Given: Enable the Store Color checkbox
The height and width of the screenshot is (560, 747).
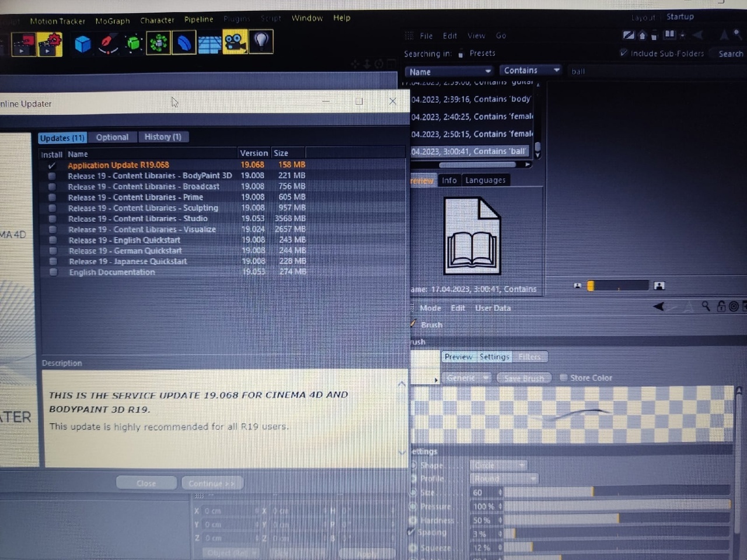Looking at the screenshot, I should [564, 377].
